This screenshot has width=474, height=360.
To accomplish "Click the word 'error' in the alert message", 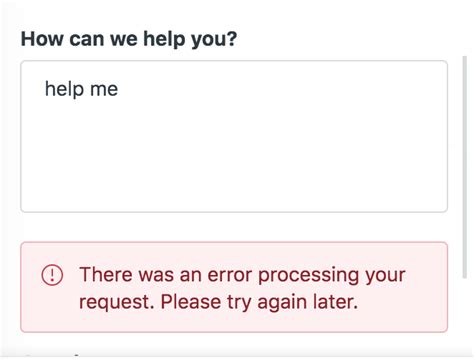I will pyautogui.click(x=230, y=275).
